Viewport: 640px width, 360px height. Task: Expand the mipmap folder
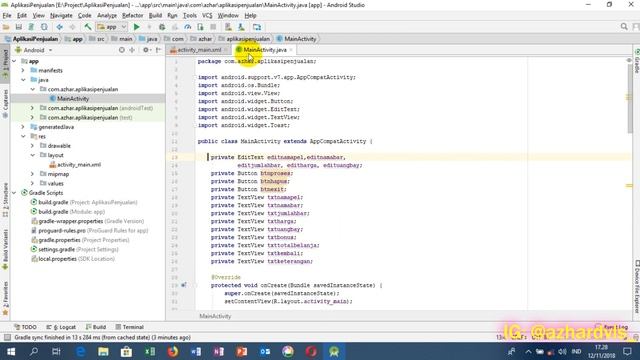33,174
